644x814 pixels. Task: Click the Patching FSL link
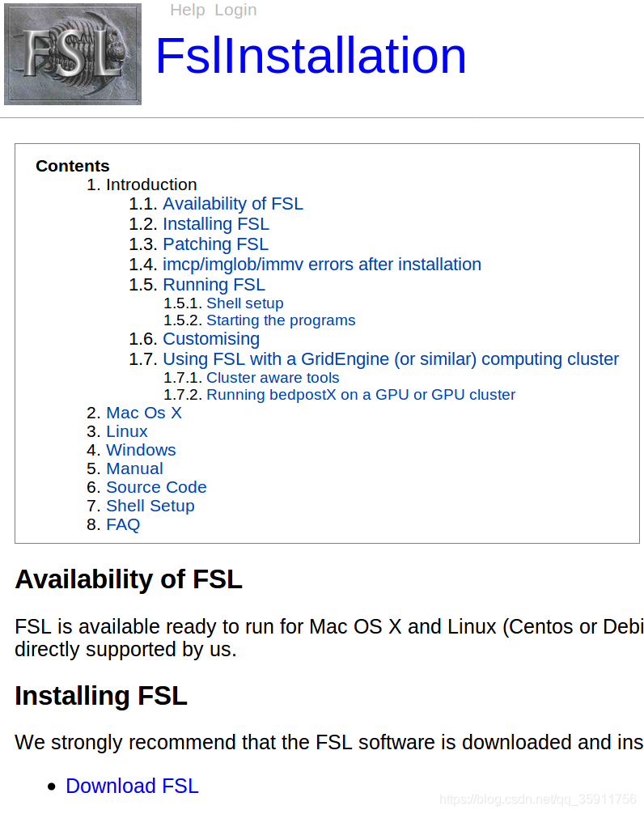tap(214, 244)
